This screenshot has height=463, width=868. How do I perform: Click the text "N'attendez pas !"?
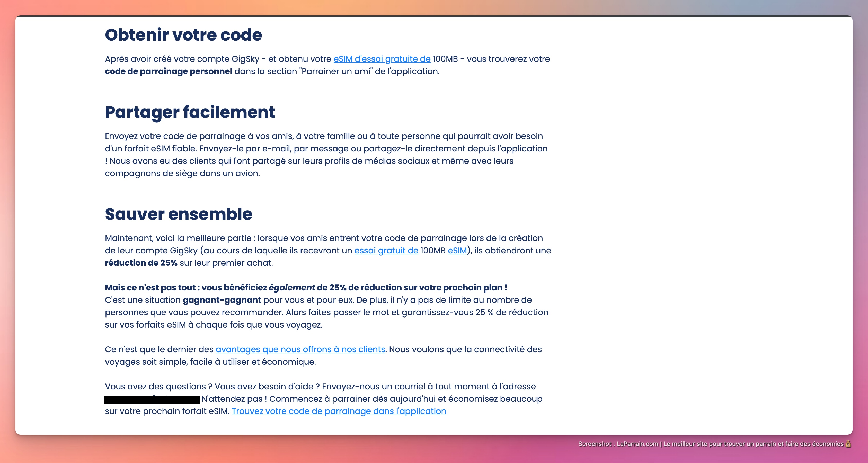[x=234, y=399]
